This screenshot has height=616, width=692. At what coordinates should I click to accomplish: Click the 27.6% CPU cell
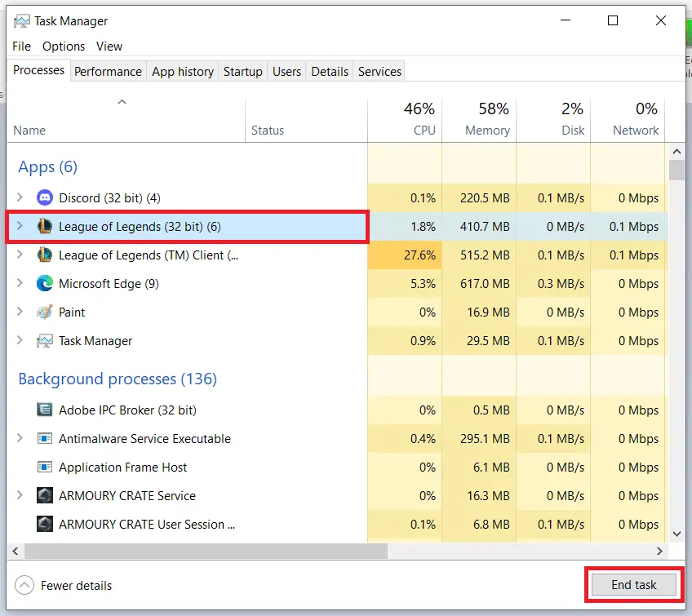405,255
